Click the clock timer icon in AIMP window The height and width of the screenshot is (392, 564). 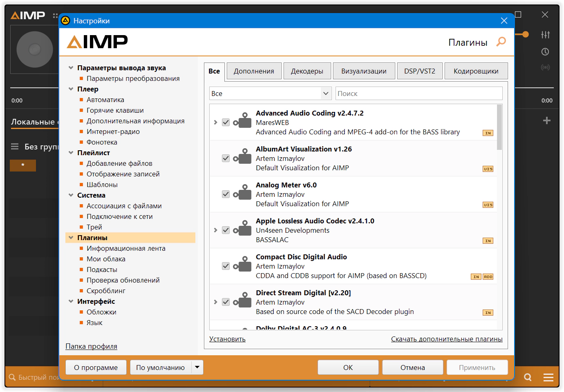pos(545,52)
